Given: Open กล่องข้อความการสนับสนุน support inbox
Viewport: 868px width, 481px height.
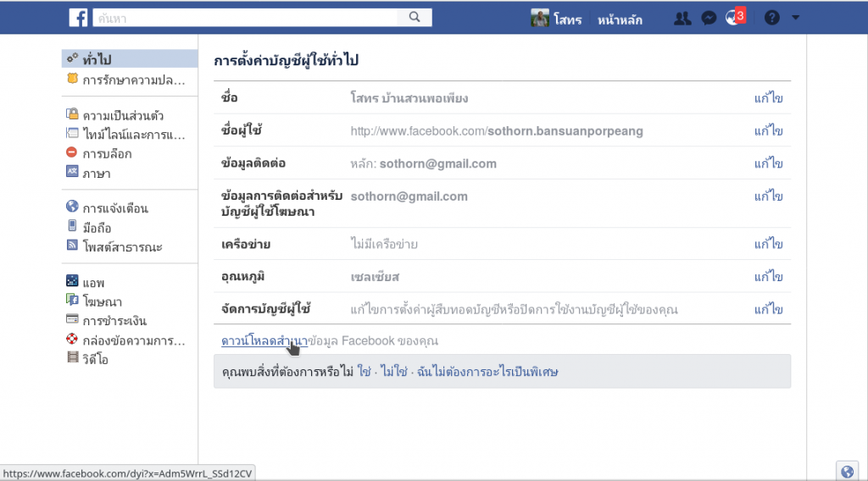Looking at the screenshot, I should pos(133,340).
